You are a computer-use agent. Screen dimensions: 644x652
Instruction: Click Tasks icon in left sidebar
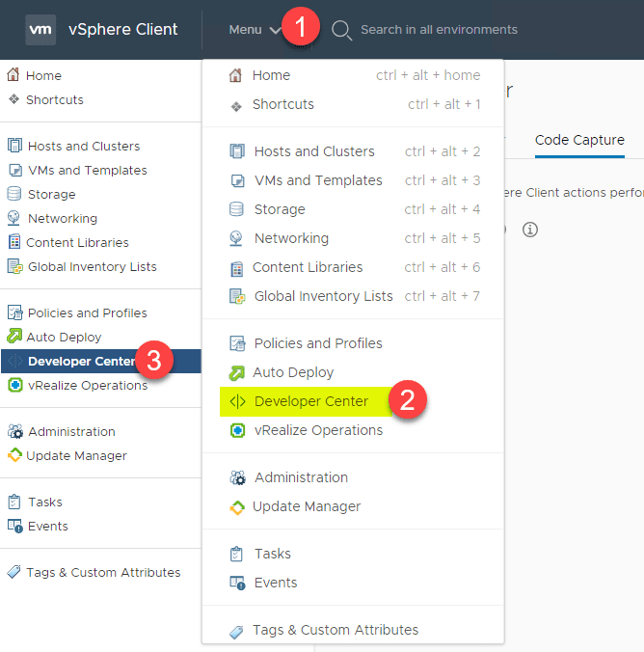(14, 502)
